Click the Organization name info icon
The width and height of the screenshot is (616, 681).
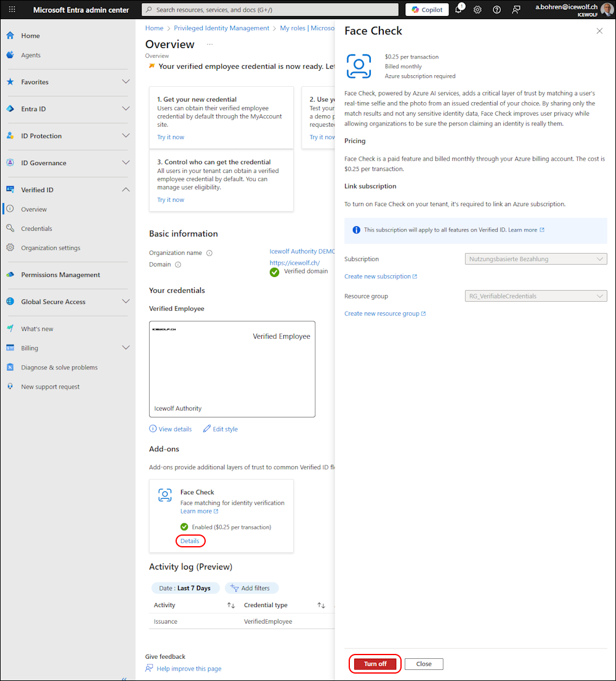pyautogui.click(x=209, y=253)
